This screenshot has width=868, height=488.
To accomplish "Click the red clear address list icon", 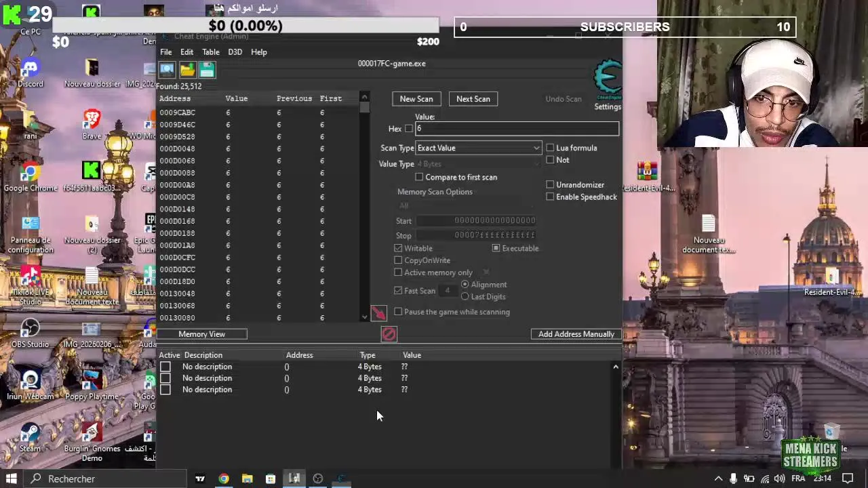I will [389, 334].
